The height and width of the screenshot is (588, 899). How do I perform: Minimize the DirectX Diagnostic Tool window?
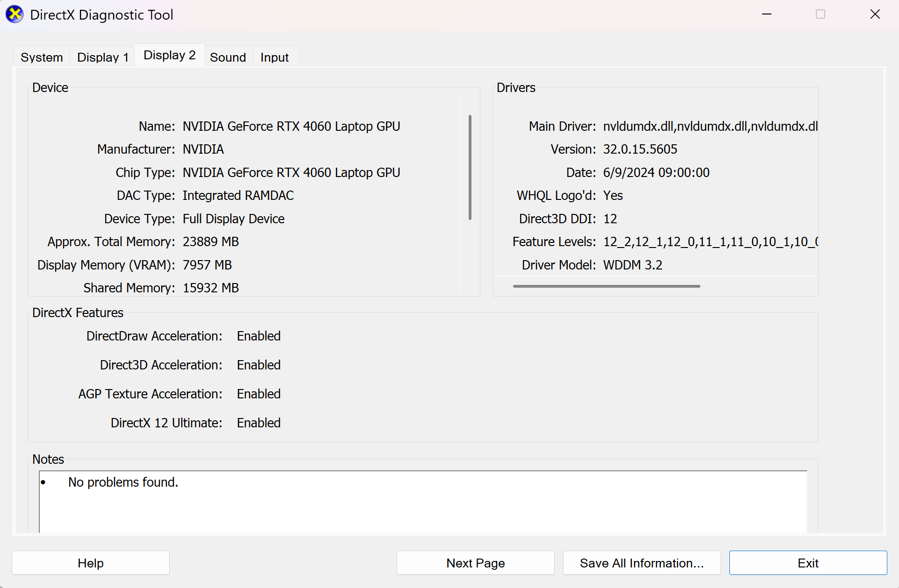pyautogui.click(x=767, y=14)
